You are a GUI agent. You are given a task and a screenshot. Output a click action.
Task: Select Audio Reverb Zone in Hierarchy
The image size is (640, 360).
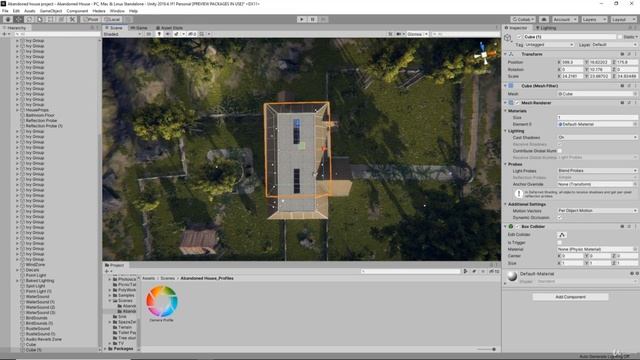pyautogui.click(x=44, y=339)
